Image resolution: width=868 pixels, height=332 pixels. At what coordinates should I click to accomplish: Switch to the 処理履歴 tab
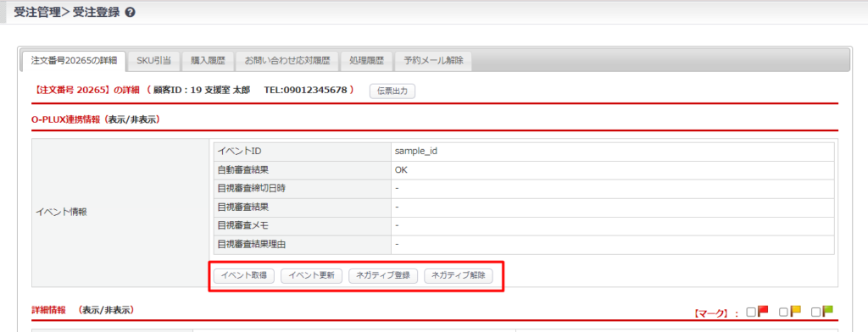[366, 62]
